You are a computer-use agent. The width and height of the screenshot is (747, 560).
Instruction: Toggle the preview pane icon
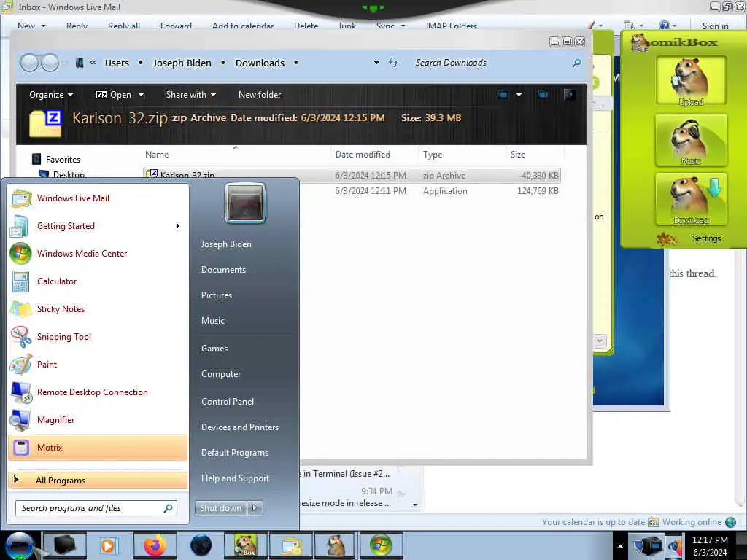(x=543, y=95)
